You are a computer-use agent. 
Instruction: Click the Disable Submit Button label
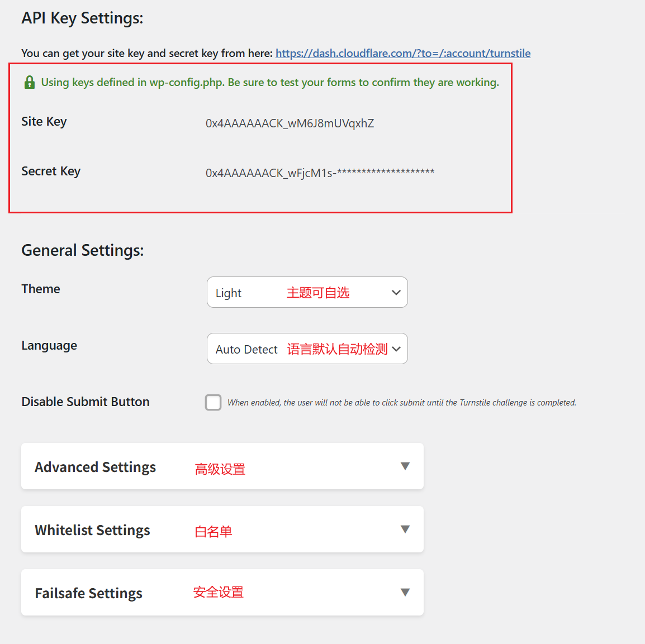pyautogui.click(x=86, y=402)
